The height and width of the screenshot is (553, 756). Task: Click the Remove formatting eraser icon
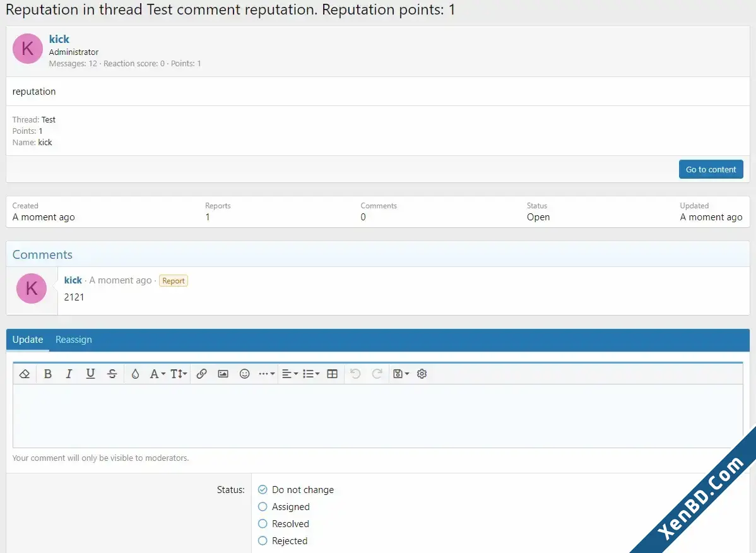pyautogui.click(x=25, y=374)
